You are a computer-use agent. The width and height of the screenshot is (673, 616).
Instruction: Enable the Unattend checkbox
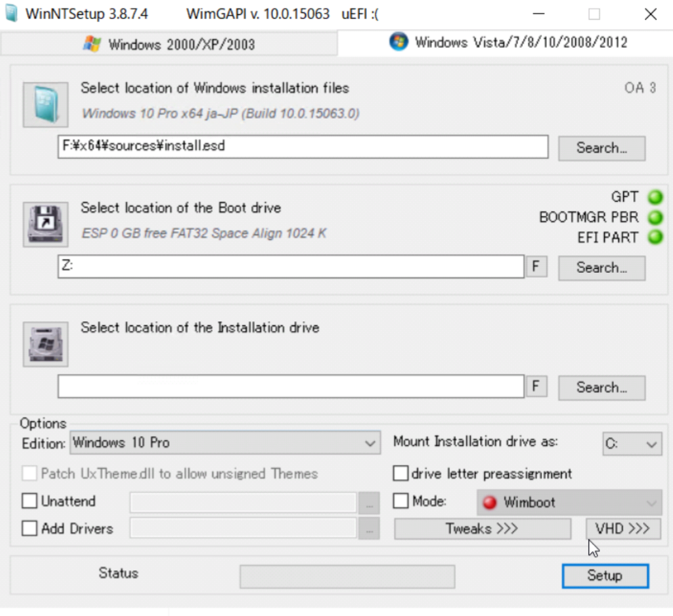29,501
